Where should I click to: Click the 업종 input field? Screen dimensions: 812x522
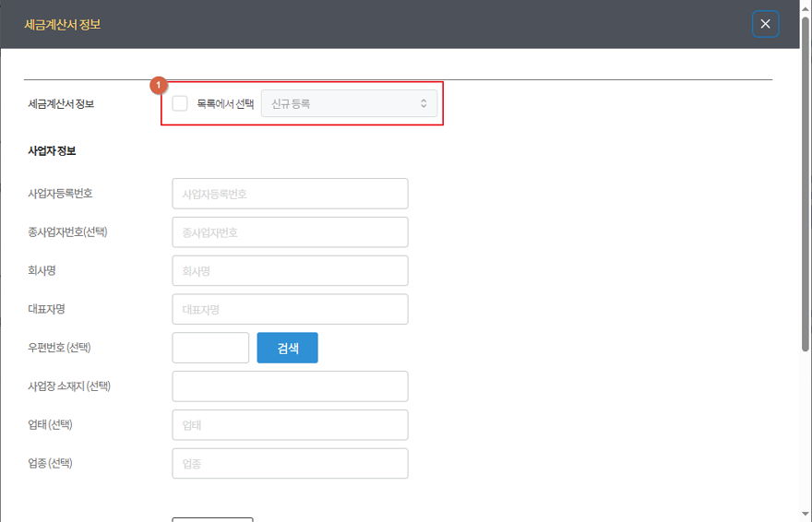pyautogui.click(x=290, y=464)
